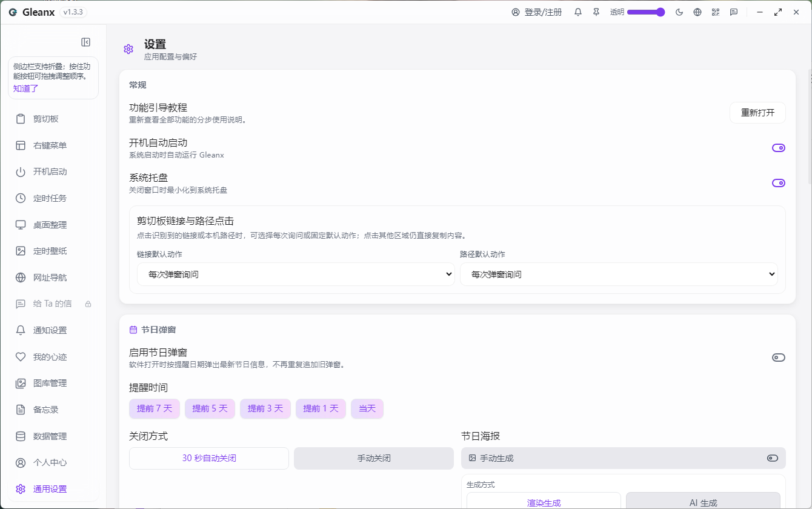Click the 功能引导教程 heading

point(158,107)
